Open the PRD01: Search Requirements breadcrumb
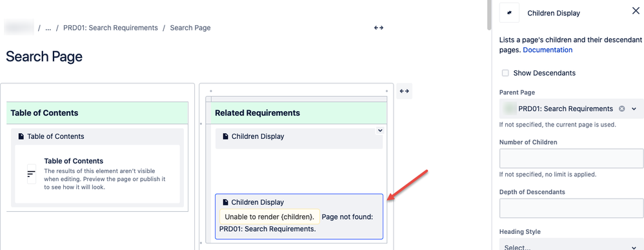The height and width of the screenshot is (250, 644). (x=110, y=28)
